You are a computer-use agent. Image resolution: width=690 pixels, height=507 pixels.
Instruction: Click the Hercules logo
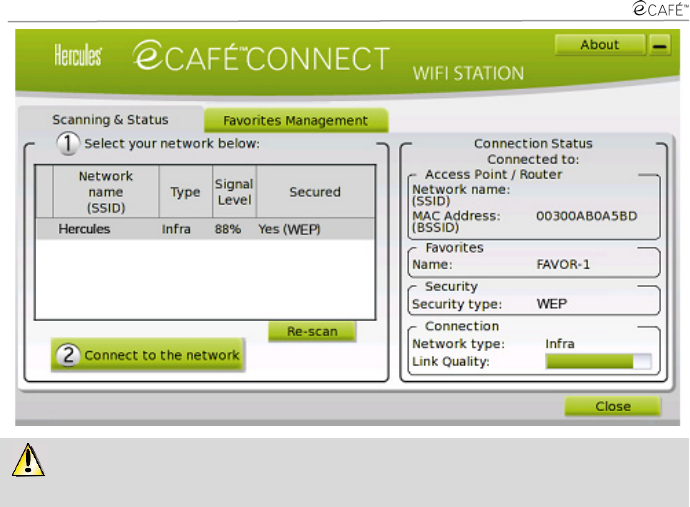coord(78,55)
